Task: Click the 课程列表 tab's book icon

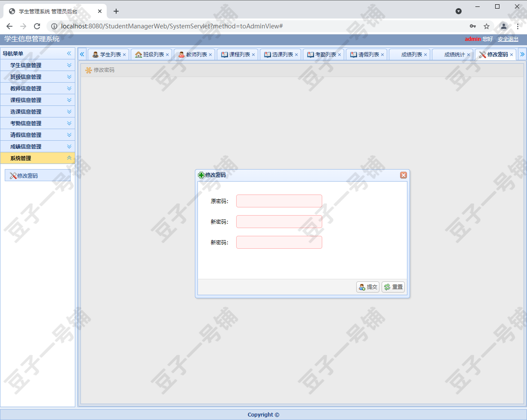Action: [x=224, y=54]
